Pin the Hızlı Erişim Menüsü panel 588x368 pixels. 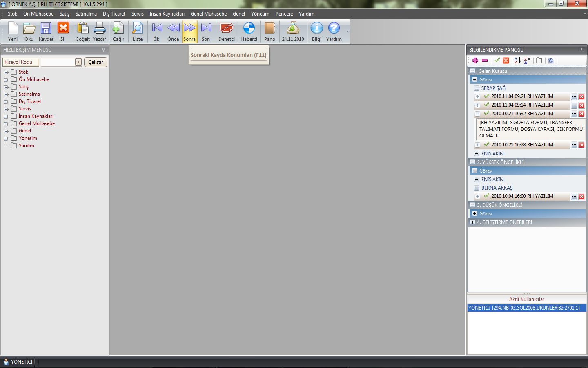[103, 50]
